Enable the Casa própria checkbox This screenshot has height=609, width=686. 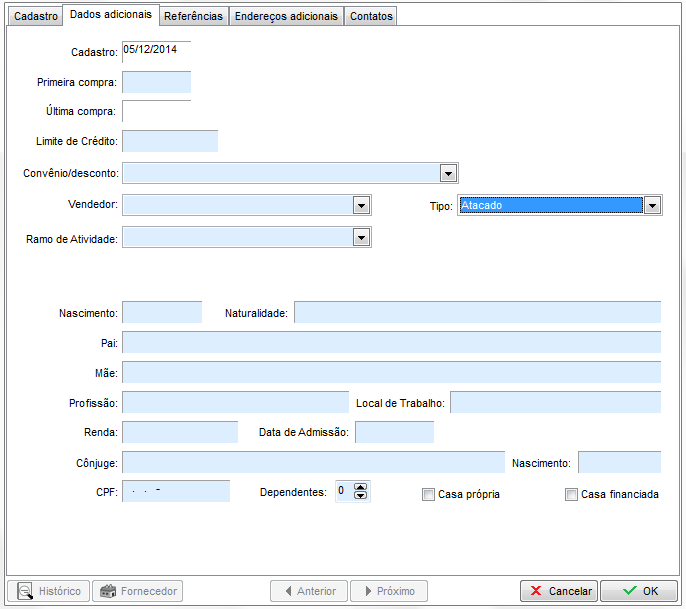point(428,494)
